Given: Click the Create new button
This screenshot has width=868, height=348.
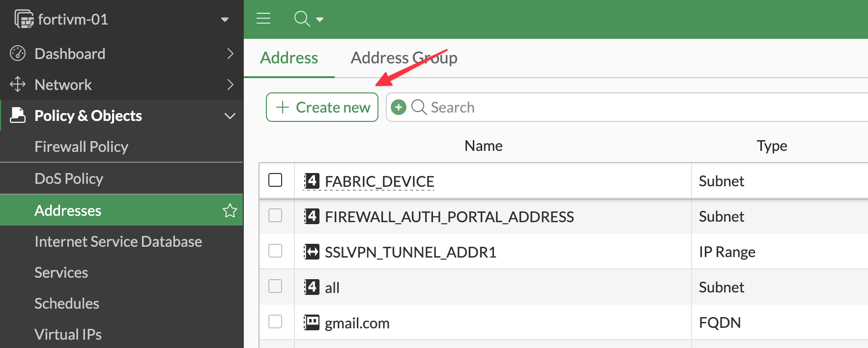Looking at the screenshot, I should coord(322,107).
